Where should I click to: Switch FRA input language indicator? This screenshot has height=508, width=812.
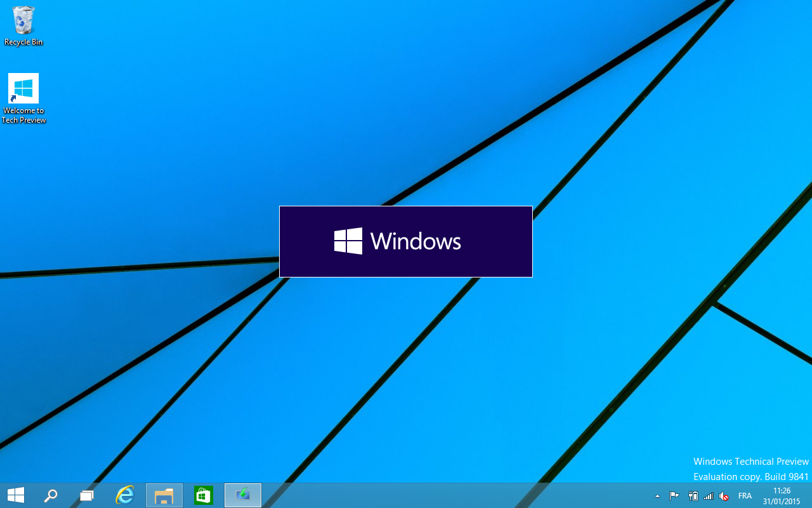(745, 496)
